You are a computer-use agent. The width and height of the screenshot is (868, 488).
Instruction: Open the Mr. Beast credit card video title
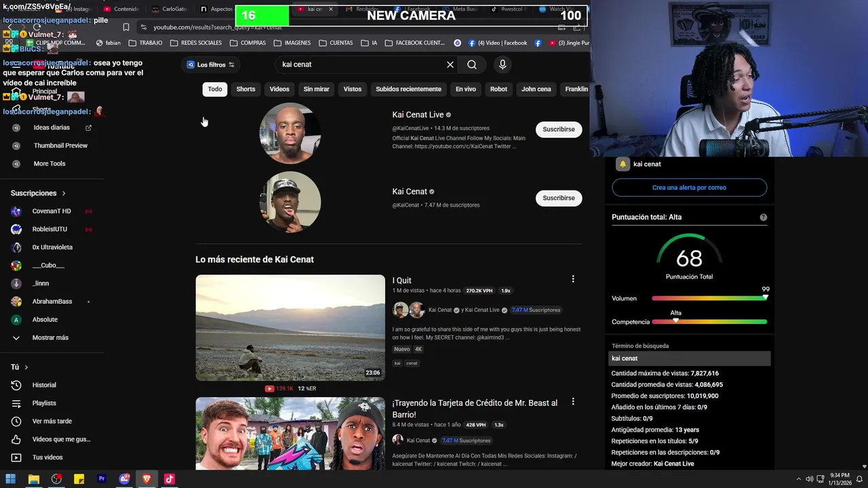[475, 409]
